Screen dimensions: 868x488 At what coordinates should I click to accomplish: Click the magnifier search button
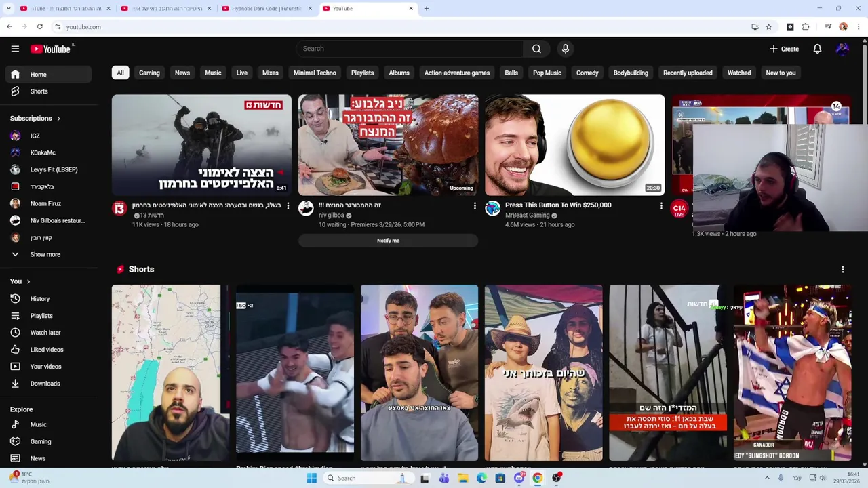(536, 49)
